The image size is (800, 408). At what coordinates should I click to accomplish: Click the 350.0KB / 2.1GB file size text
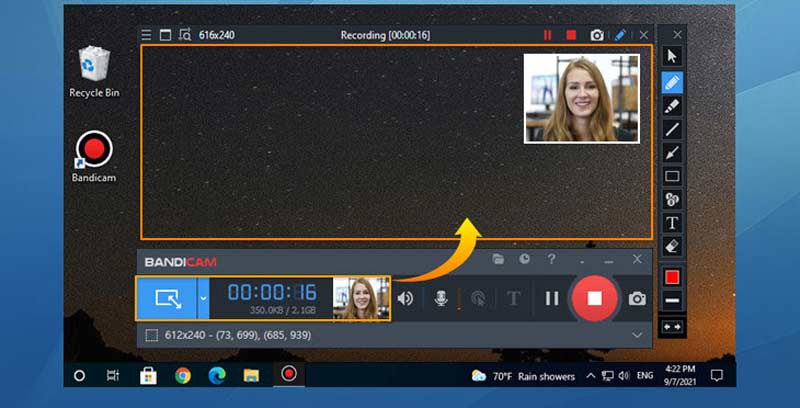[283, 310]
